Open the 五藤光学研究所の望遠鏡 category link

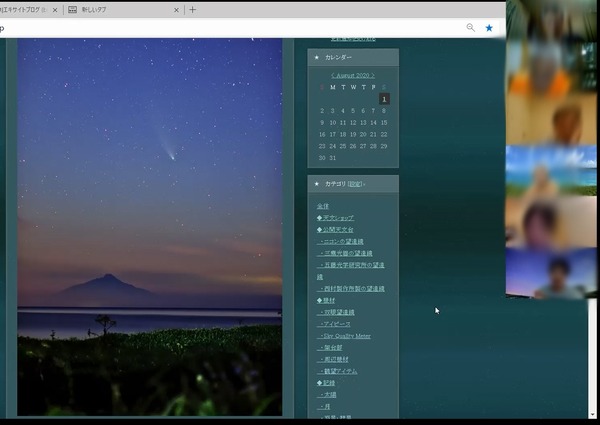[x=351, y=265]
